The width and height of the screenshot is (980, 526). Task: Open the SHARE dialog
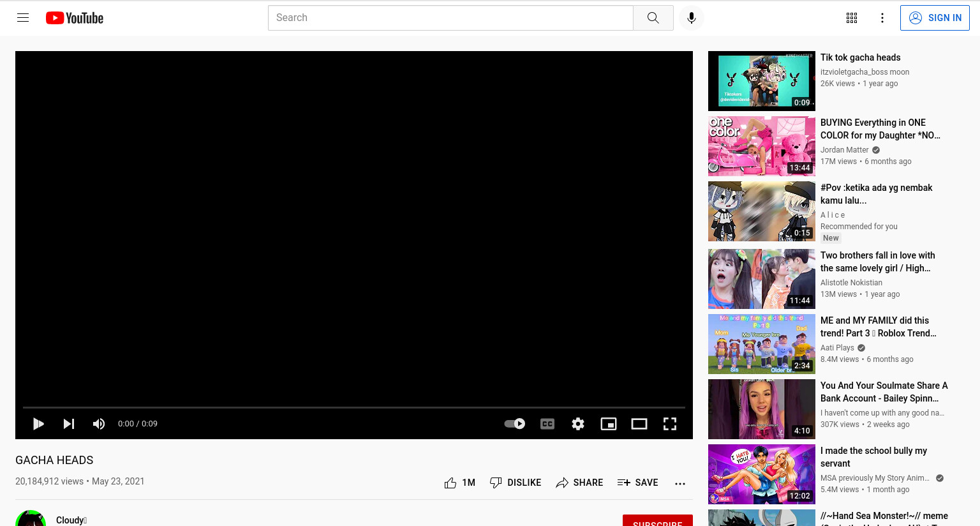[579, 483]
